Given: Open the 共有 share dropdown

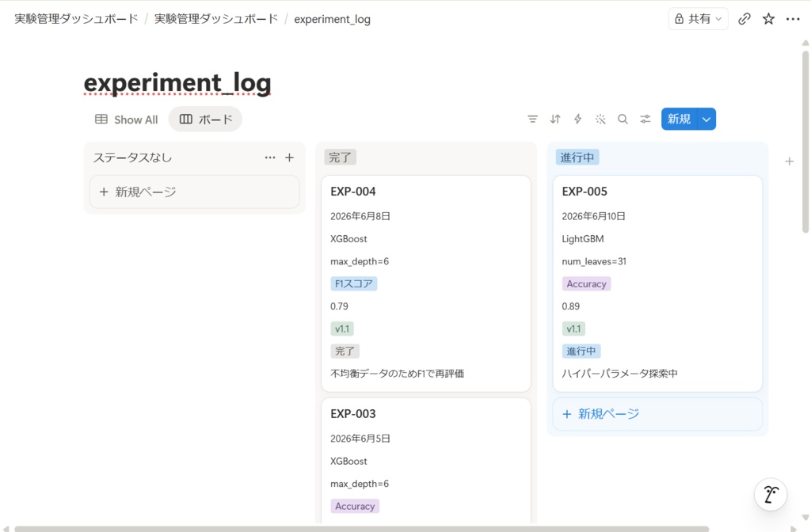Looking at the screenshot, I should click(x=699, y=19).
